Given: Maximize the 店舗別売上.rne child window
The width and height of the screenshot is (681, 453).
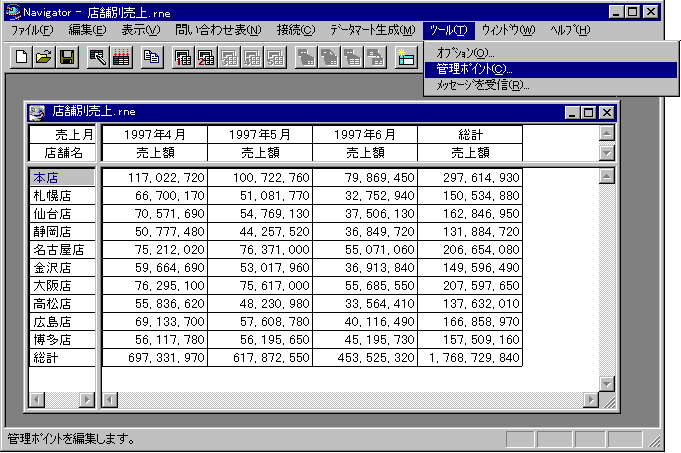Looking at the screenshot, I should pos(588,113).
